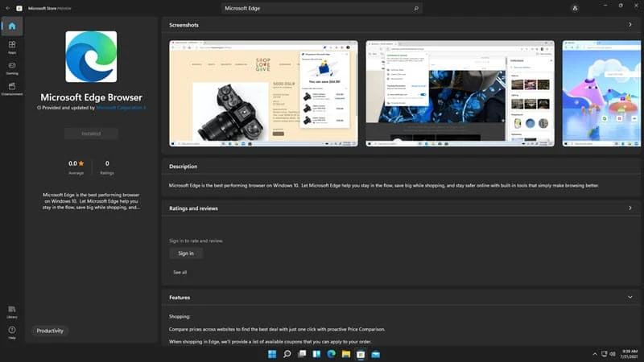
Task: Click the Shopping: features subheading
Action: tap(180, 316)
